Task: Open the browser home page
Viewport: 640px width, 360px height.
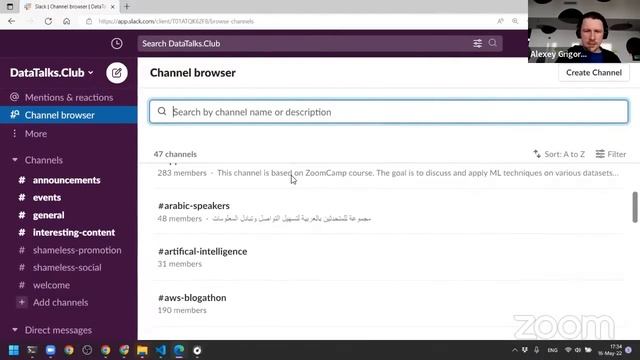Action: pyautogui.click(x=67, y=21)
